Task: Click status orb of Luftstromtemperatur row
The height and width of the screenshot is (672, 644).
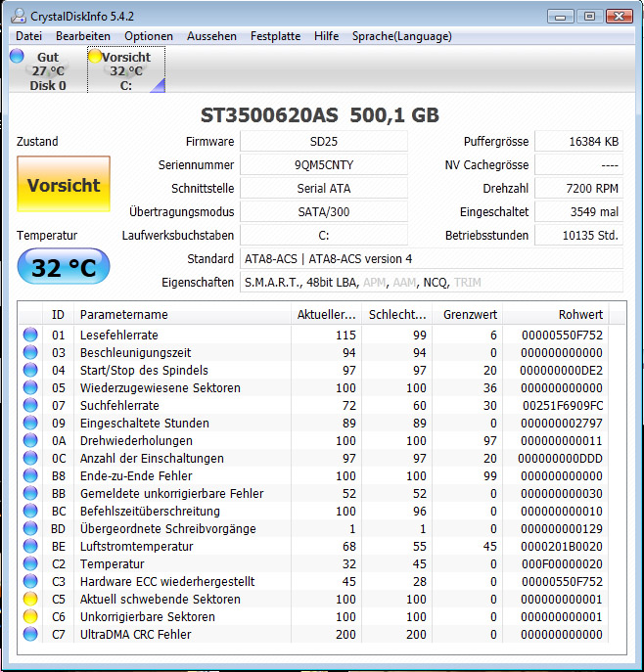Action: point(30,546)
